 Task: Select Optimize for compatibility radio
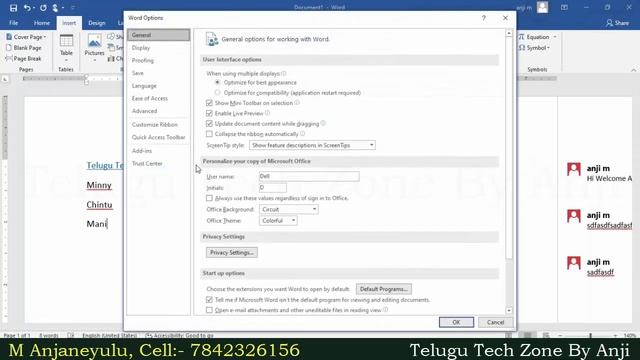click(218, 93)
